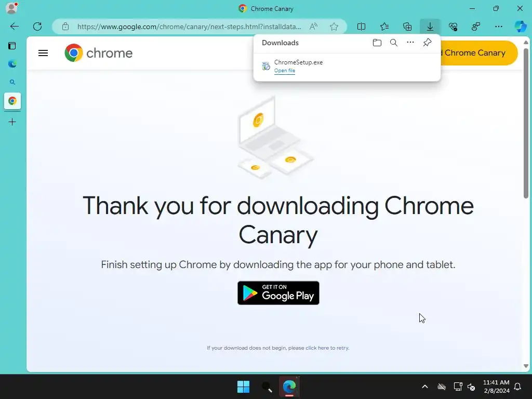Activate Read aloud icon in address bar
532x399 pixels.
[x=313, y=26]
